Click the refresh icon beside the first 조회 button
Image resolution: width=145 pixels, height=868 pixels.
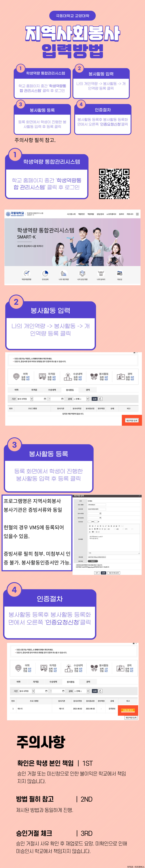[x=100, y=399]
